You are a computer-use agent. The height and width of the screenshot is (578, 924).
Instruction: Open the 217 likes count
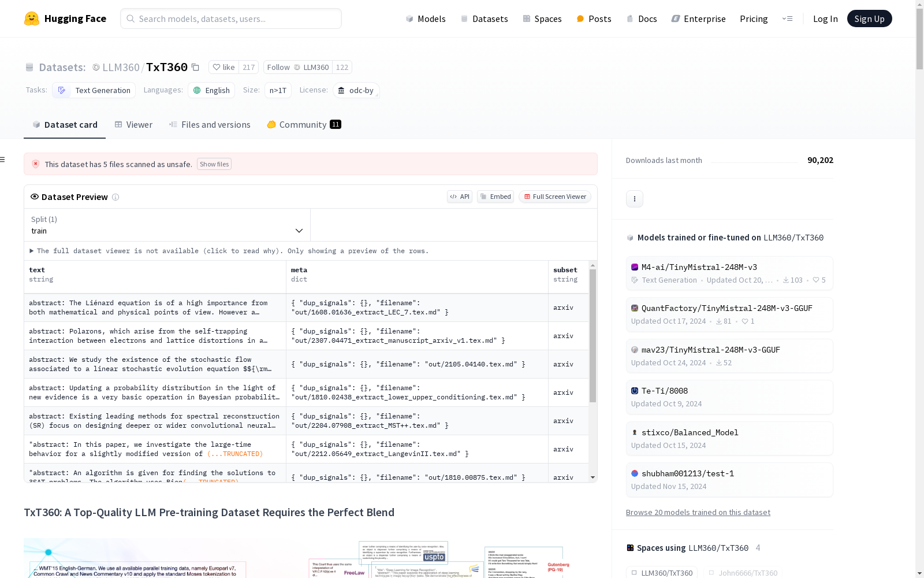pos(249,67)
